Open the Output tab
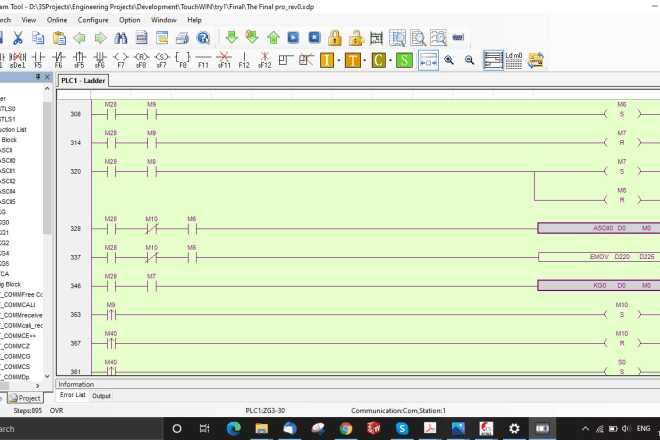660x440 pixels. coord(101,396)
